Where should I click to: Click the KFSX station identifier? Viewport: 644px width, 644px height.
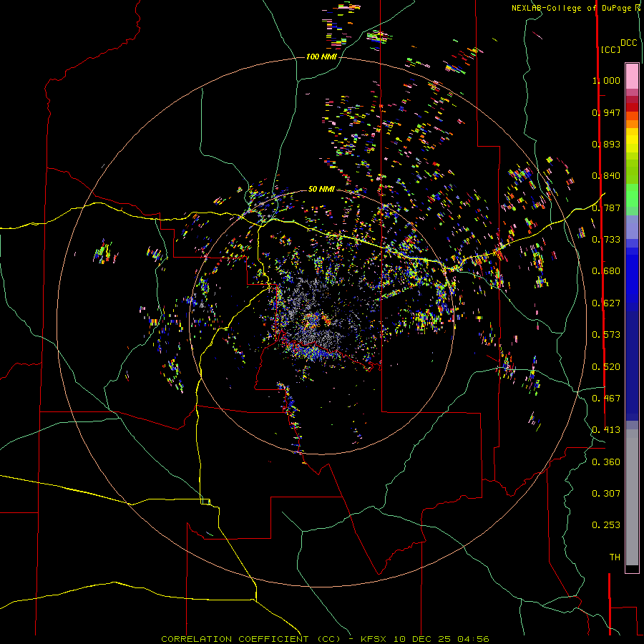point(374,639)
